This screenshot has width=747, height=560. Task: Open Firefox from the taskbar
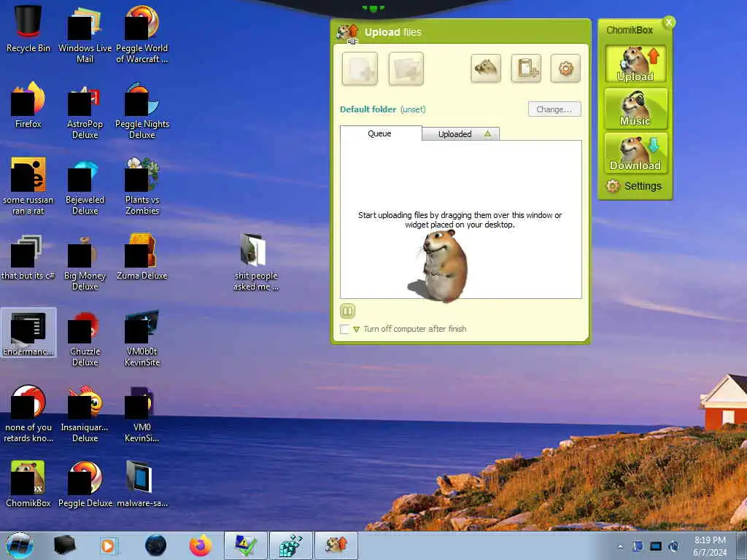[201, 545]
